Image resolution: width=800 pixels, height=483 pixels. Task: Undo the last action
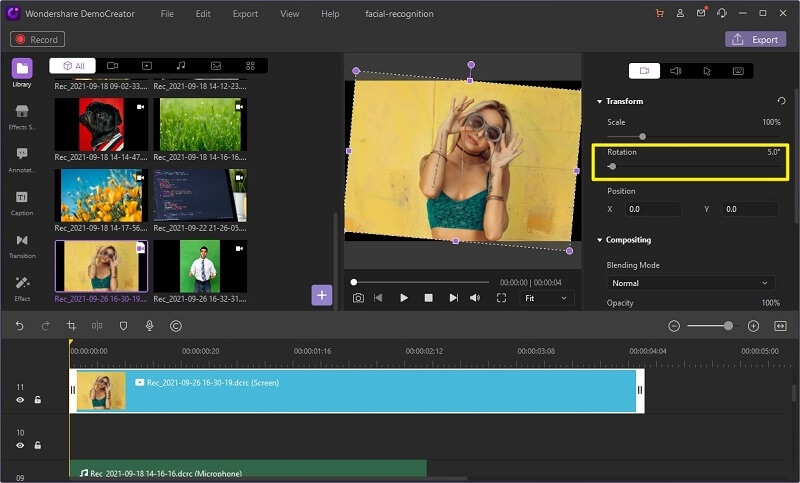pos(19,326)
